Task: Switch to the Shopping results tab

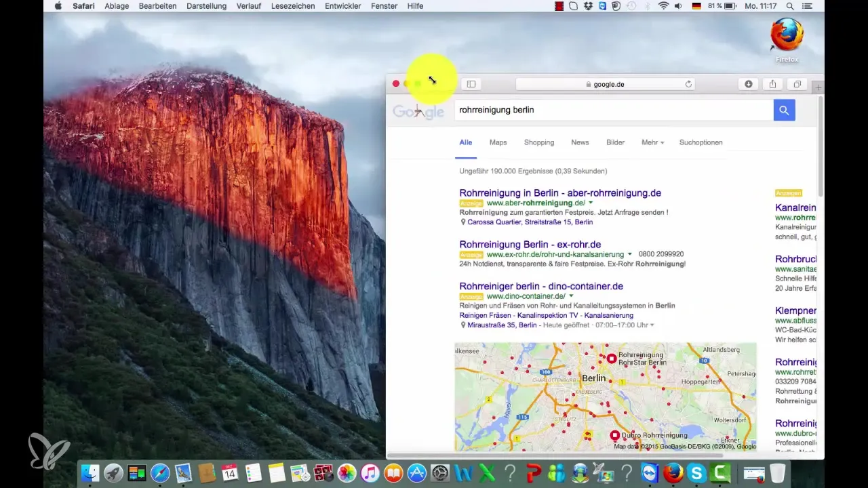Action: (x=539, y=142)
